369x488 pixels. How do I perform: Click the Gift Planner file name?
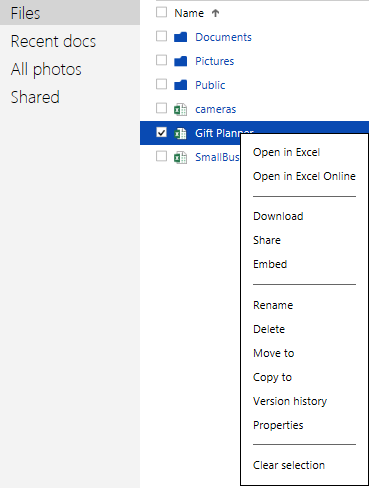click(x=218, y=133)
